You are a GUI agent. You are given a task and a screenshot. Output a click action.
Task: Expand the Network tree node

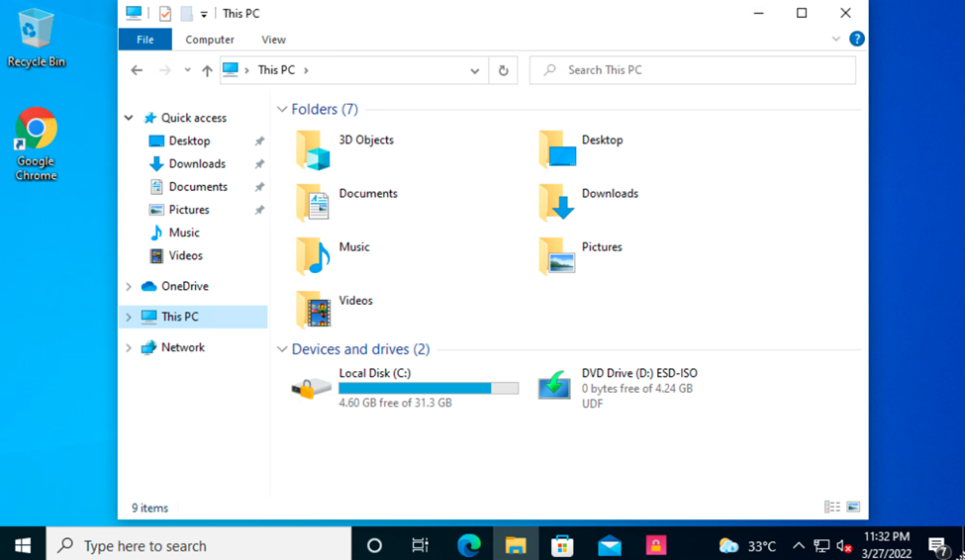tap(129, 347)
